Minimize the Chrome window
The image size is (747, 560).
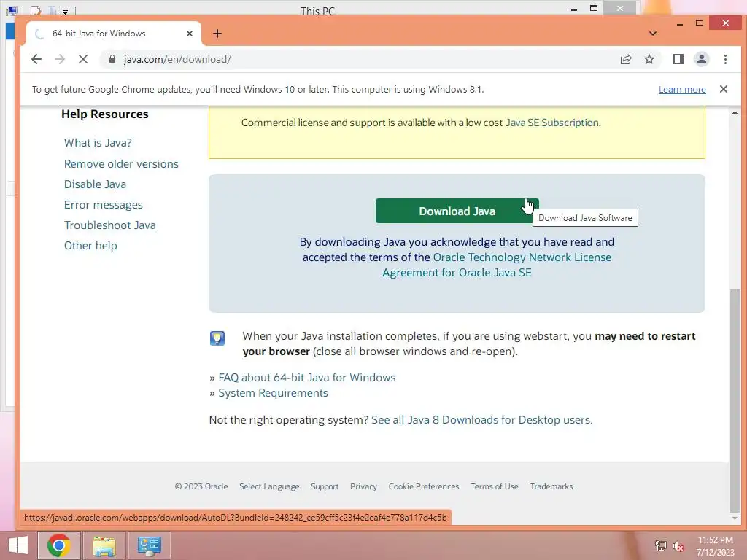click(680, 23)
